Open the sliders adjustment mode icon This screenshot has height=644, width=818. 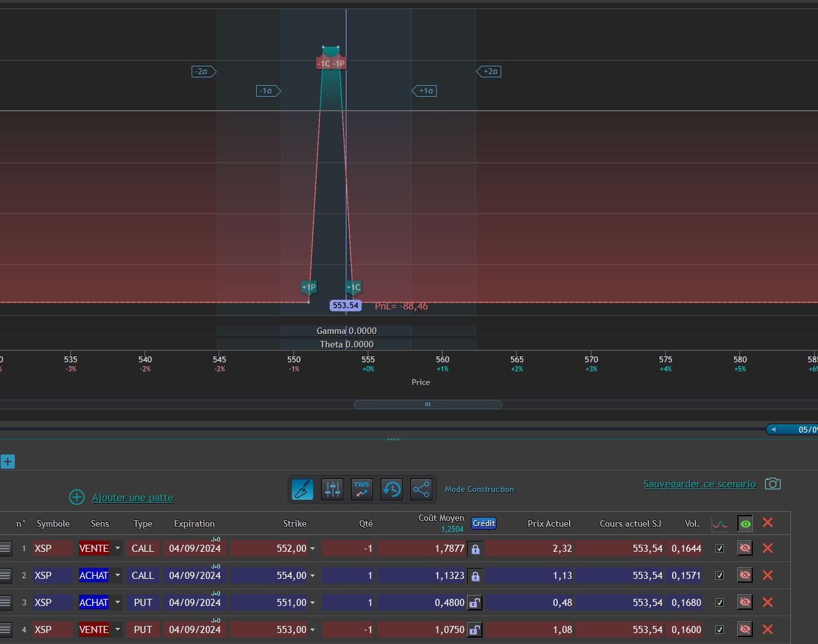(x=332, y=489)
